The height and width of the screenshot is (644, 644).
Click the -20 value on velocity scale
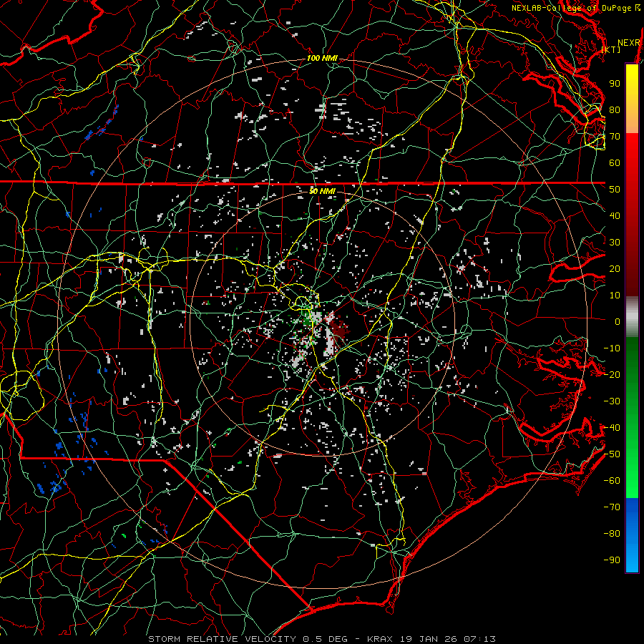point(612,375)
